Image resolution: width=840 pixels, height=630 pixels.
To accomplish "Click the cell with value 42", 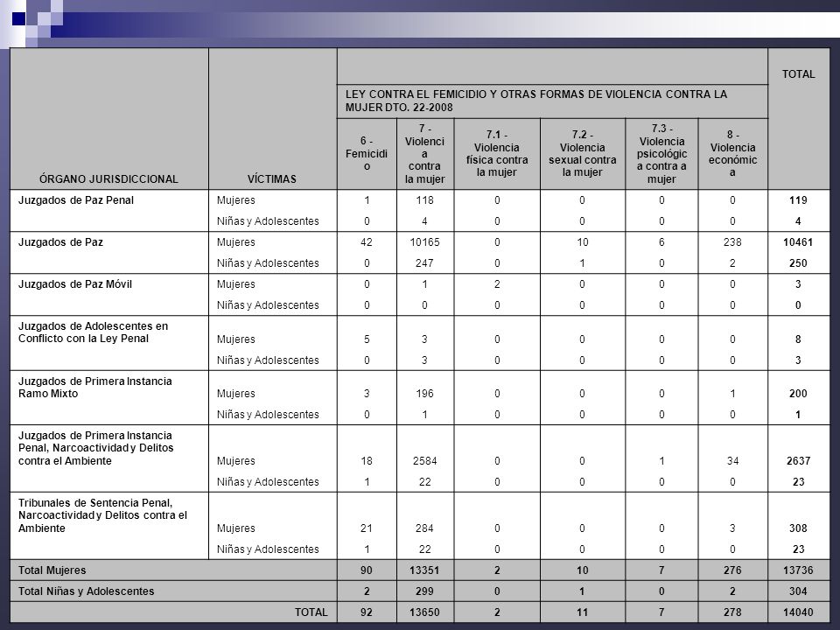I will point(367,242).
